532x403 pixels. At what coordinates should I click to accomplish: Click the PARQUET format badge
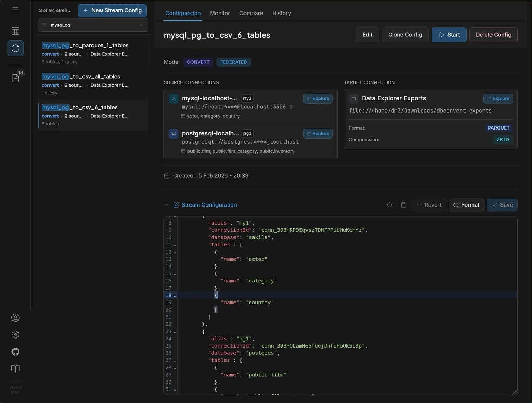click(499, 128)
